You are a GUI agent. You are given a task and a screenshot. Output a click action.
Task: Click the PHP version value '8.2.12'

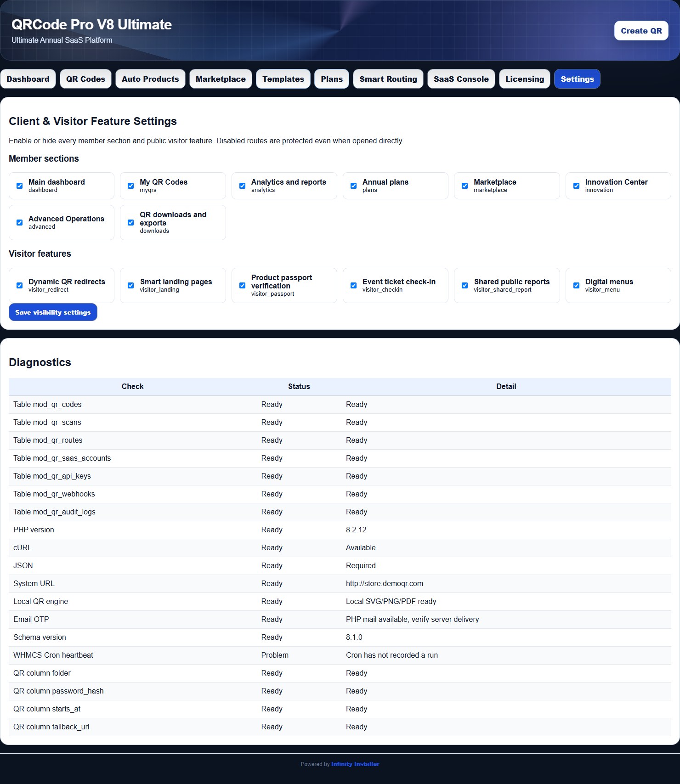click(x=356, y=530)
